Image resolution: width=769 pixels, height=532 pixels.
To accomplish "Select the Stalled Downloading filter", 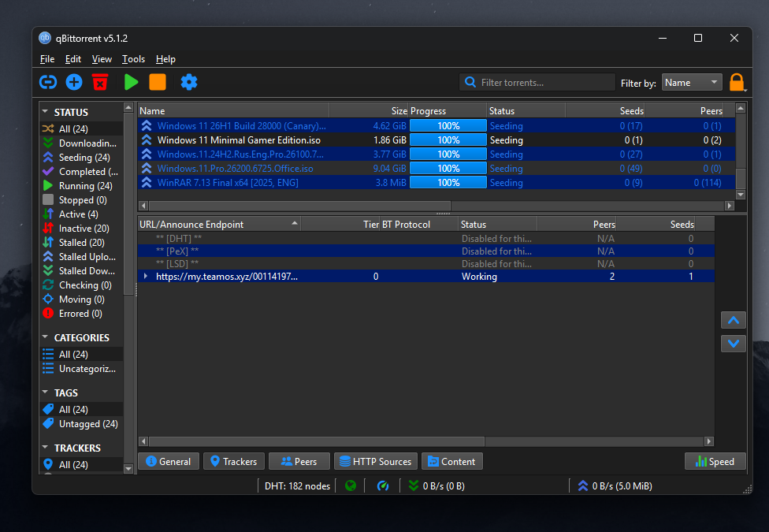I will click(x=81, y=271).
